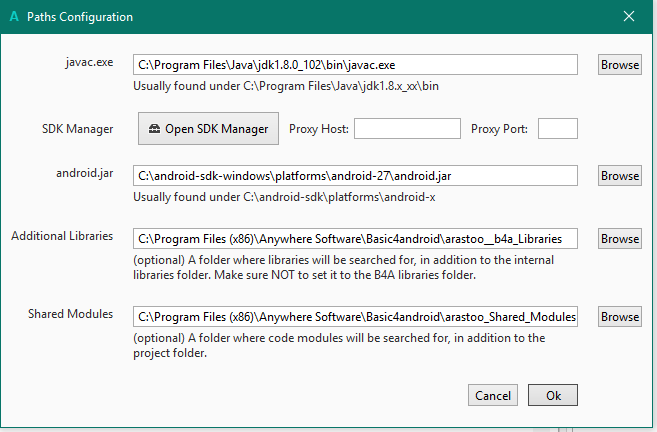
Task: Click the Shared Modules label
Action: click(x=70, y=314)
